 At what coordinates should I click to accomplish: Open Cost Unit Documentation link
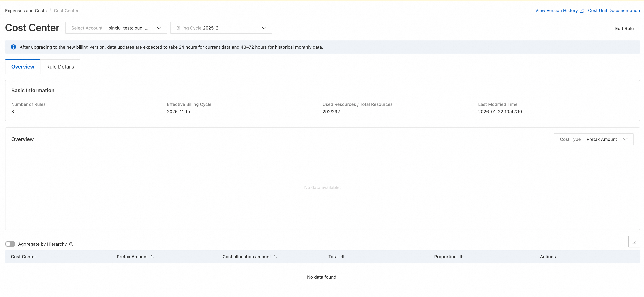(x=614, y=11)
